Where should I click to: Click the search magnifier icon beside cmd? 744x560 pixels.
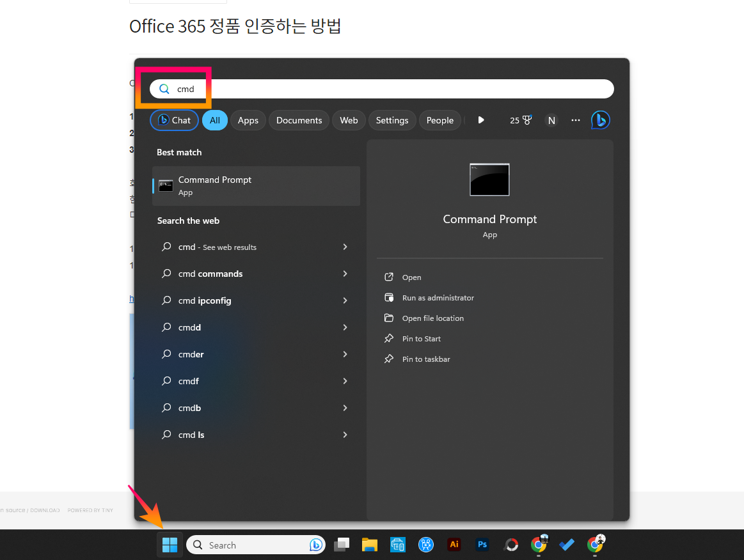[164, 89]
